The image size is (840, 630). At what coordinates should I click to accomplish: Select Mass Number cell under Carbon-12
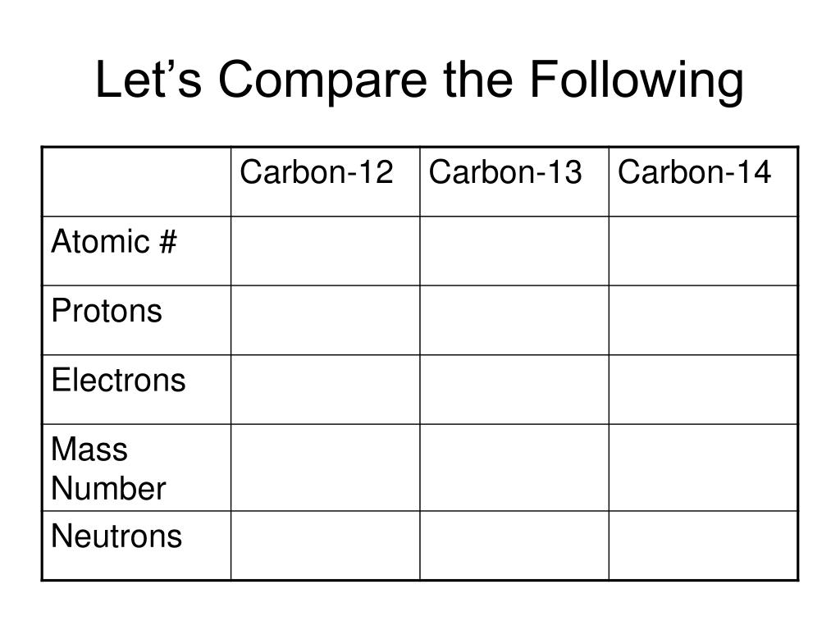pos(325,468)
